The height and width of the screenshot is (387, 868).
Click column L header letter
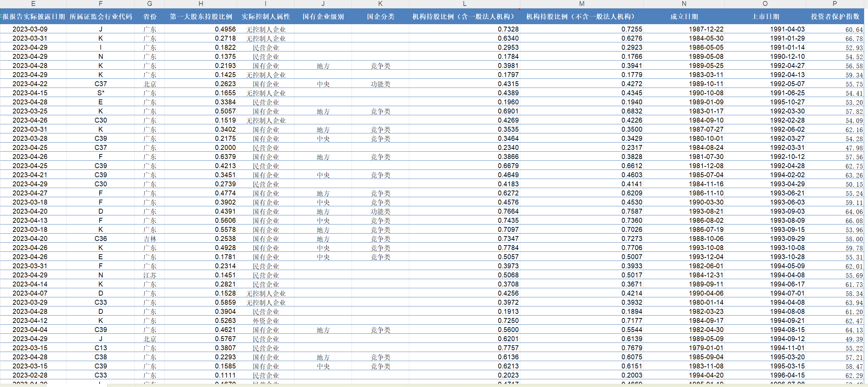(x=464, y=4)
